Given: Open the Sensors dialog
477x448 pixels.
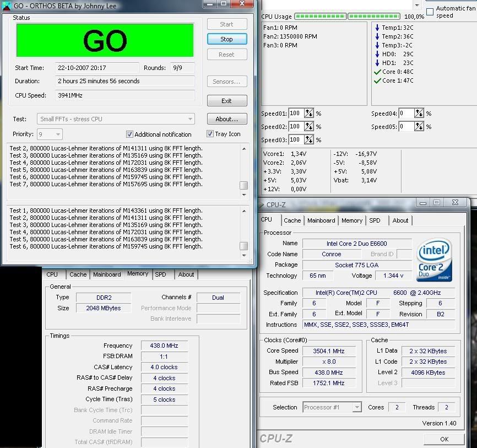Looking at the screenshot, I should pos(226,82).
